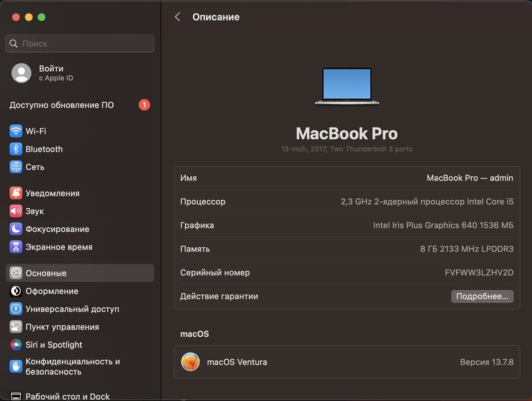Open the Уведомления bell icon
Image resolution: width=532 pixels, height=401 pixels.
point(15,193)
